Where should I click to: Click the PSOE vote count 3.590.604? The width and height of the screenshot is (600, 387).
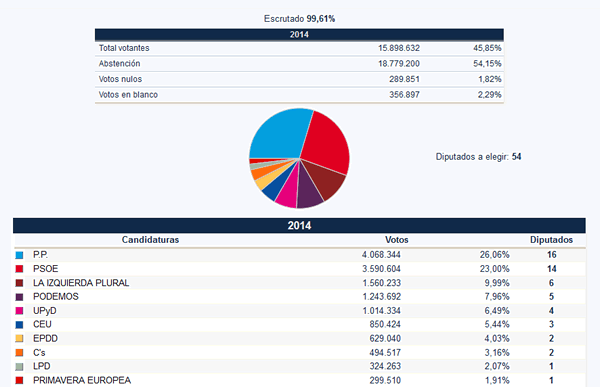point(381,269)
